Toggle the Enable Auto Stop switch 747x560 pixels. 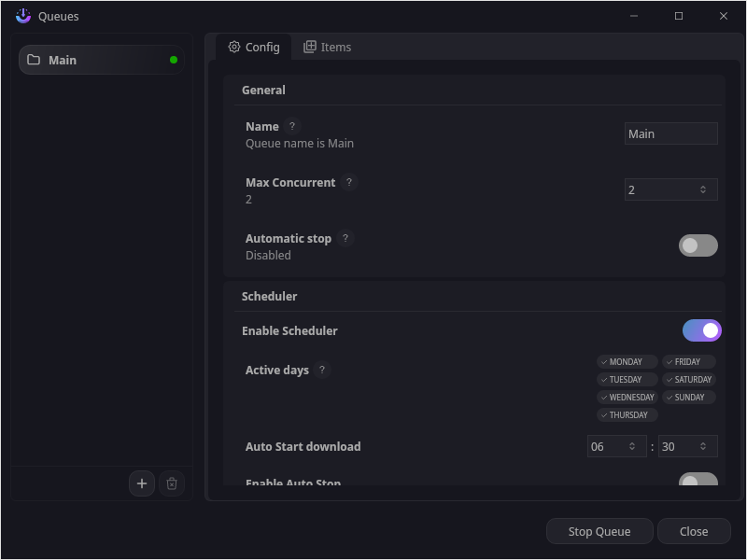click(x=698, y=482)
